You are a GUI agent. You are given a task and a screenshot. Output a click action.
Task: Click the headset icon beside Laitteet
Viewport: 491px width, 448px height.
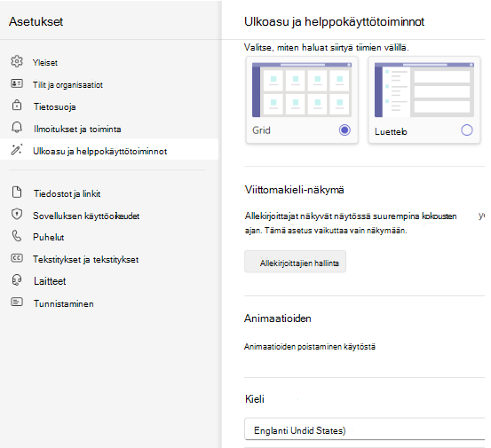pyautogui.click(x=17, y=280)
